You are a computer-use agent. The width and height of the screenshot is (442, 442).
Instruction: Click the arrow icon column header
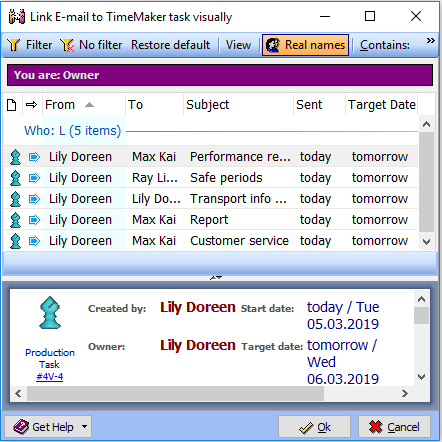tap(32, 105)
